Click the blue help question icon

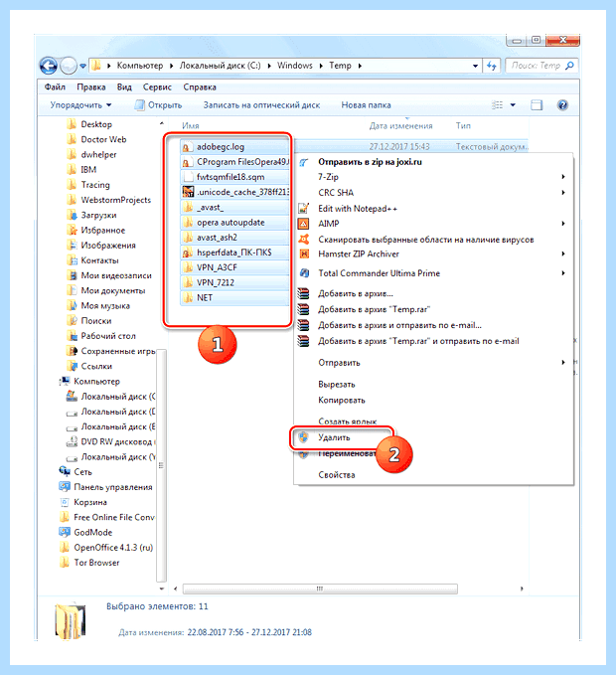[562, 105]
